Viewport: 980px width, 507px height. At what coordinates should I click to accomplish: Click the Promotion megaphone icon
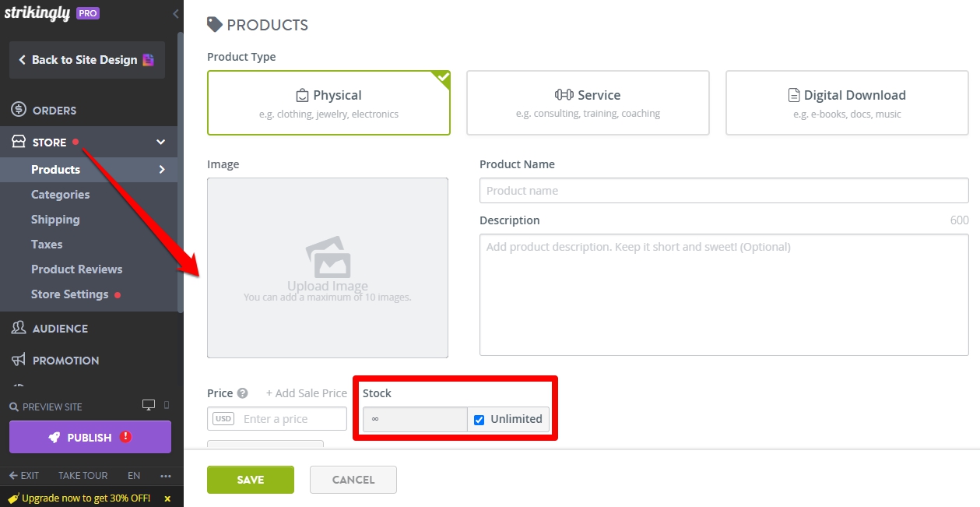point(19,360)
